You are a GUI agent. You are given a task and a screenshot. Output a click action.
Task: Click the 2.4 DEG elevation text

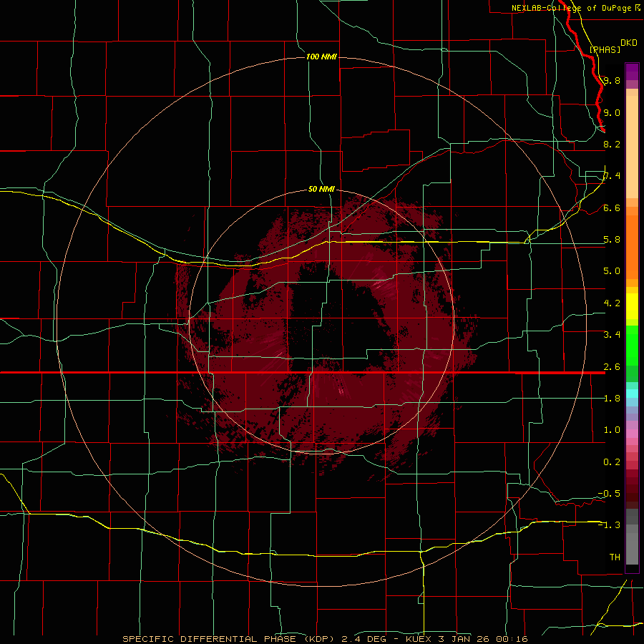click(364, 639)
